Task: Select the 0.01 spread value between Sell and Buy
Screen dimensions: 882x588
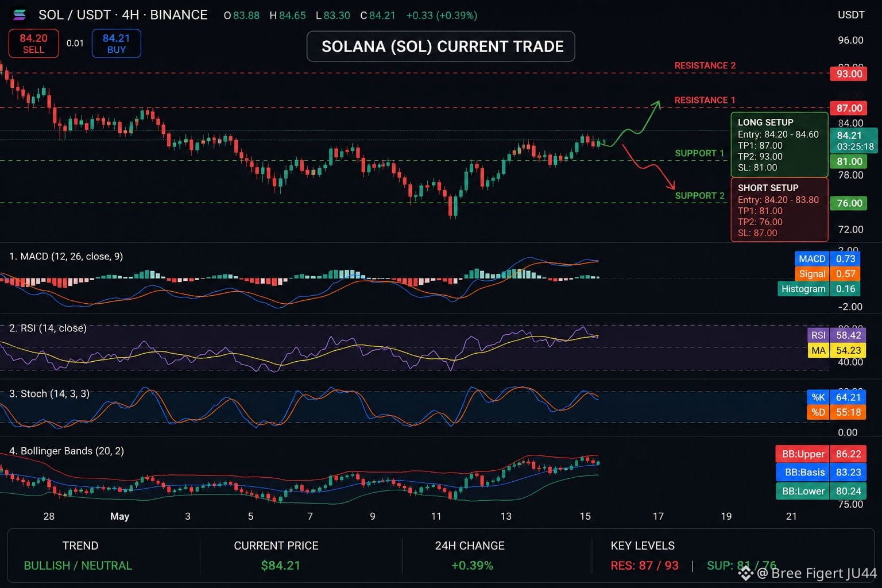Action: 75,43
